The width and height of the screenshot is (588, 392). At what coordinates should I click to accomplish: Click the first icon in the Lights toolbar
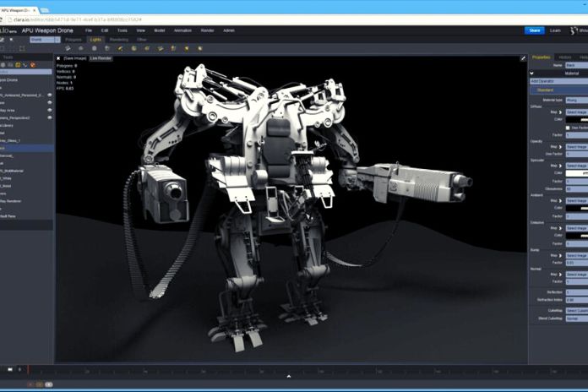coord(68,48)
